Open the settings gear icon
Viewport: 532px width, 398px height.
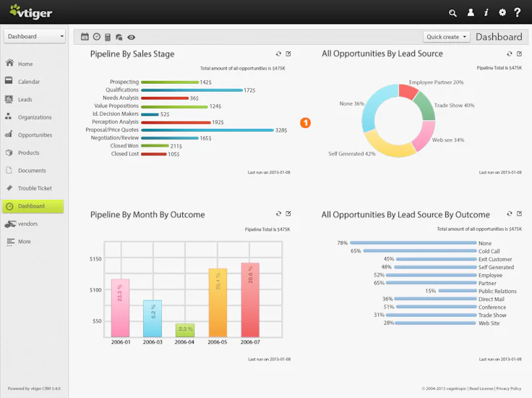coord(502,12)
